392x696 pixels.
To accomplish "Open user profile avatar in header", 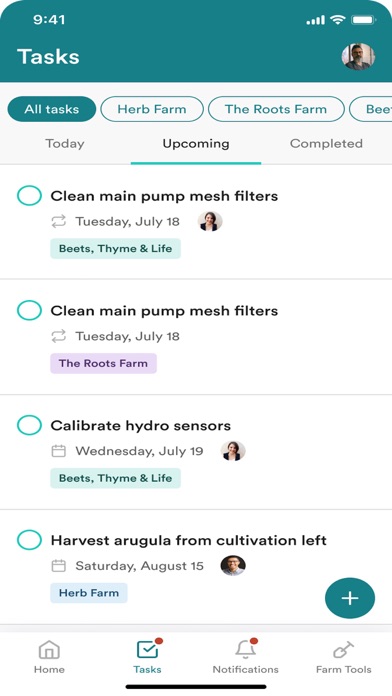I will tap(358, 56).
